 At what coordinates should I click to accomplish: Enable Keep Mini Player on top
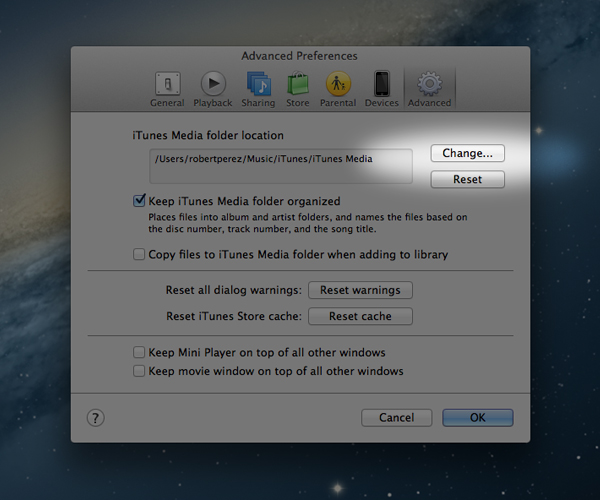point(139,352)
